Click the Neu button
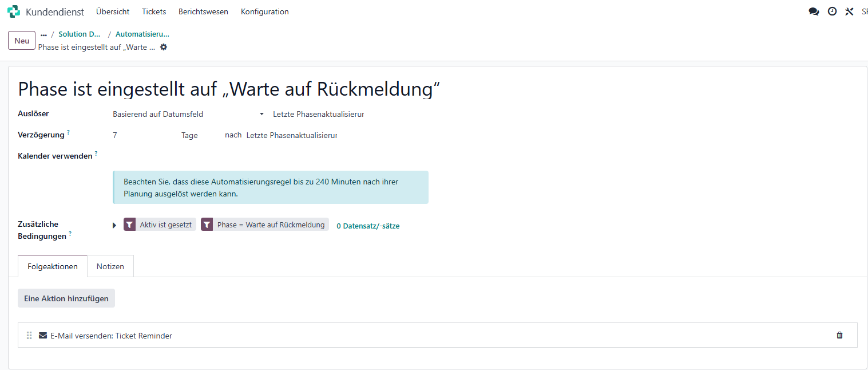 coord(22,41)
